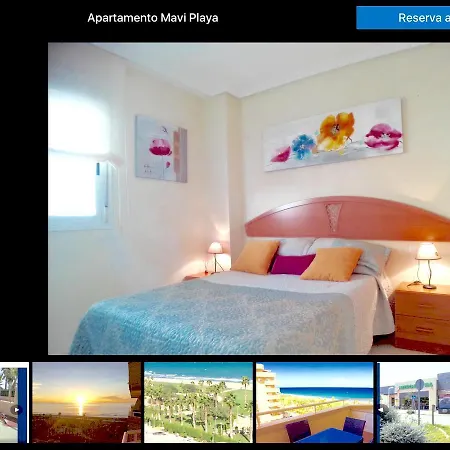This screenshot has height=450, width=450.
Task: Click the blue Reserva button
Action: 403,18
